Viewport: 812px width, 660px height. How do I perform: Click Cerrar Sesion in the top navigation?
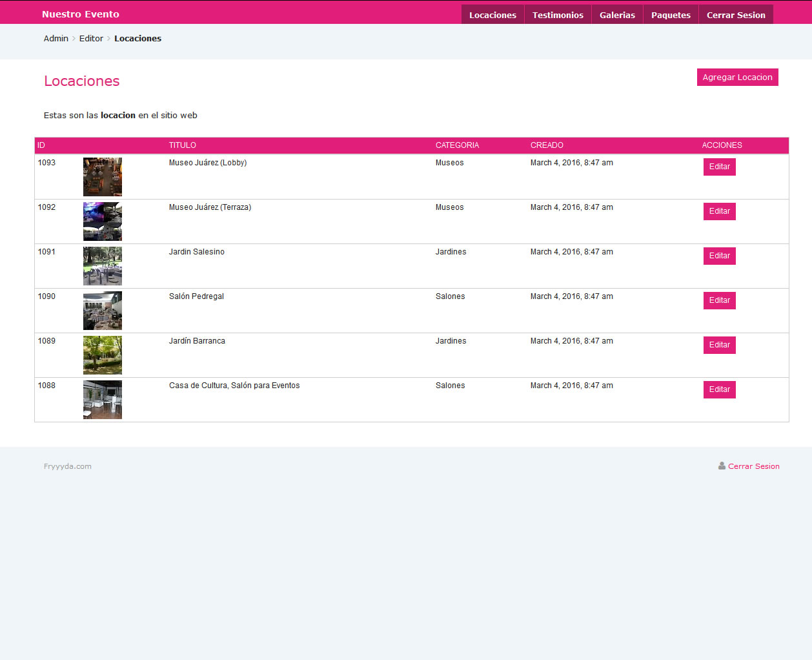[736, 15]
